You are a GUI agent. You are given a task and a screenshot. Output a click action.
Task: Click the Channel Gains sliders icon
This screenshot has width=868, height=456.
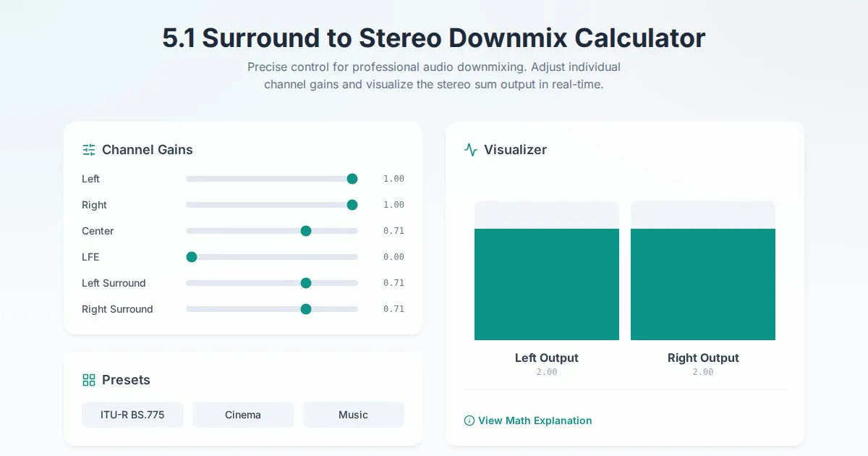click(x=89, y=150)
